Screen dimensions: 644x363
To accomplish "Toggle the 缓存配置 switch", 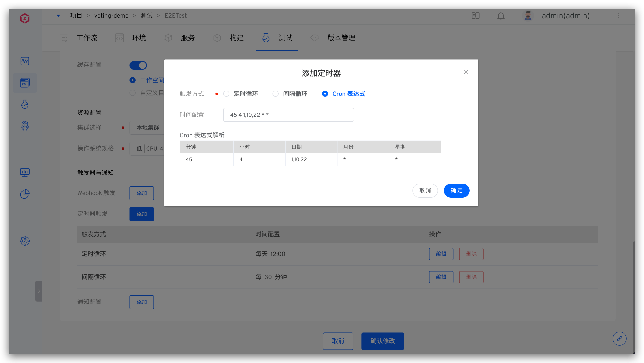I will click(138, 65).
